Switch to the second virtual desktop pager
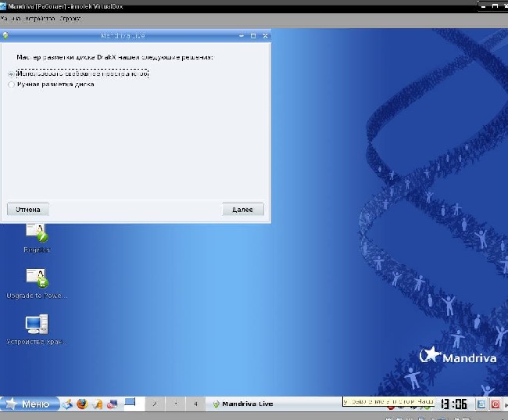The width and height of the screenshot is (508, 420). (x=155, y=404)
